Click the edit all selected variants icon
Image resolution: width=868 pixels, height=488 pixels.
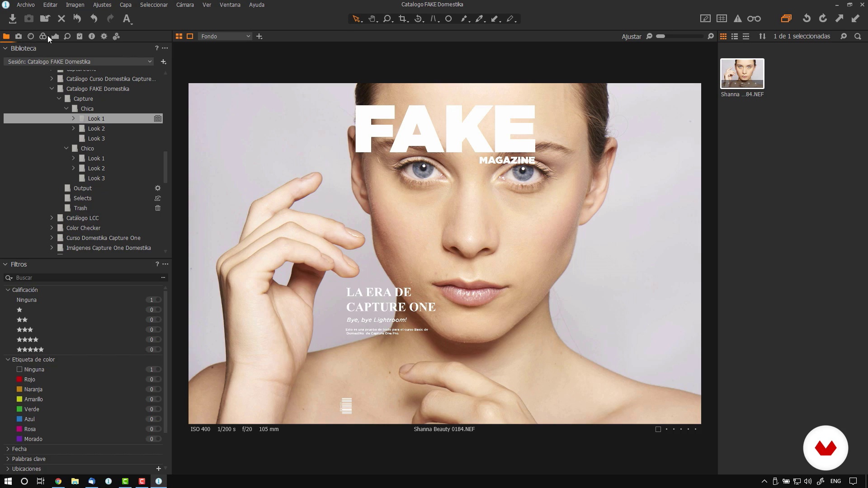click(786, 19)
